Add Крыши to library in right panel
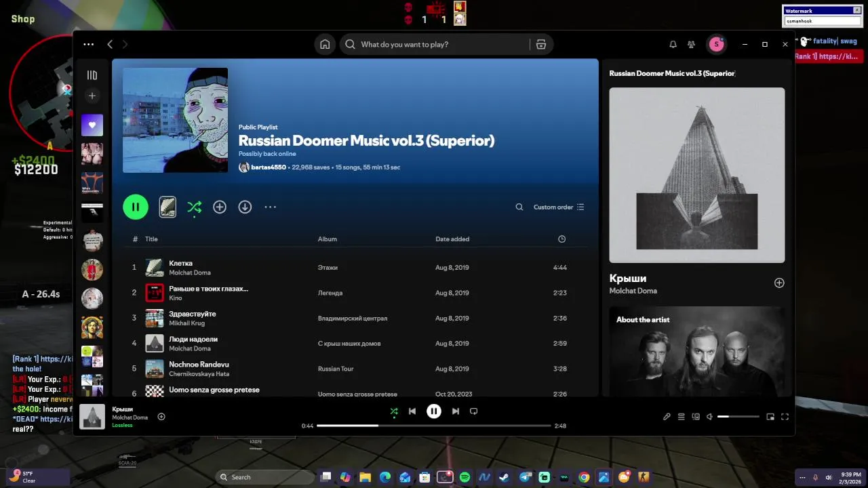868x488 pixels. (779, 283)
